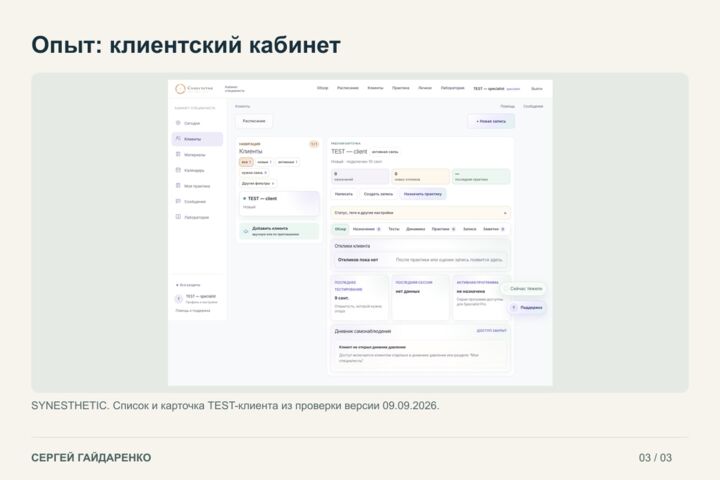
Task: Go to Практики in the top navigation
Action: coord(400,88)
